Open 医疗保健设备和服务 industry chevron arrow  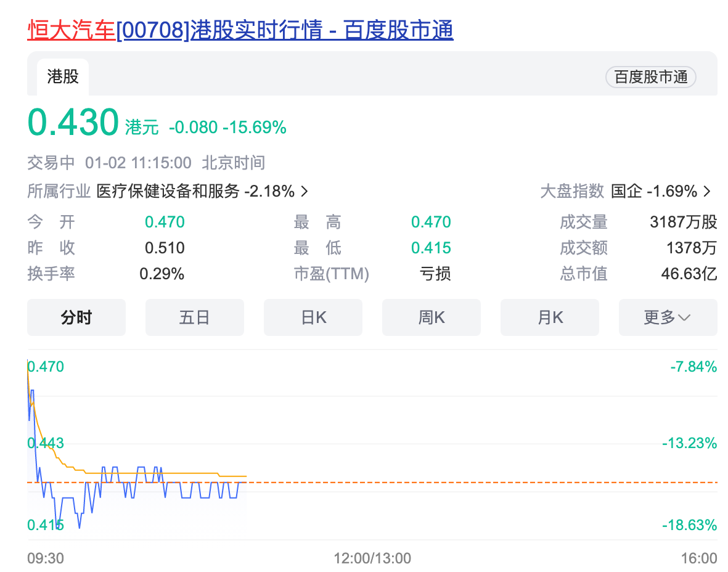(305, 191)
